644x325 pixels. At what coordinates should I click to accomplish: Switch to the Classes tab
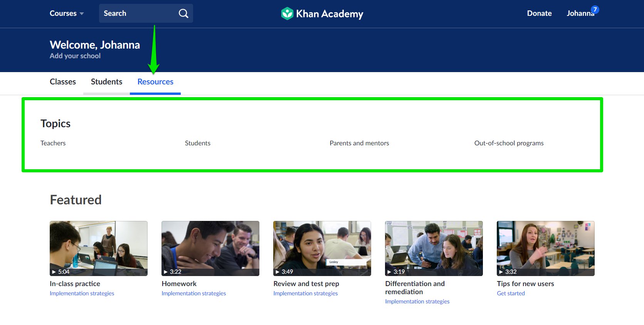tap(63, 82)
